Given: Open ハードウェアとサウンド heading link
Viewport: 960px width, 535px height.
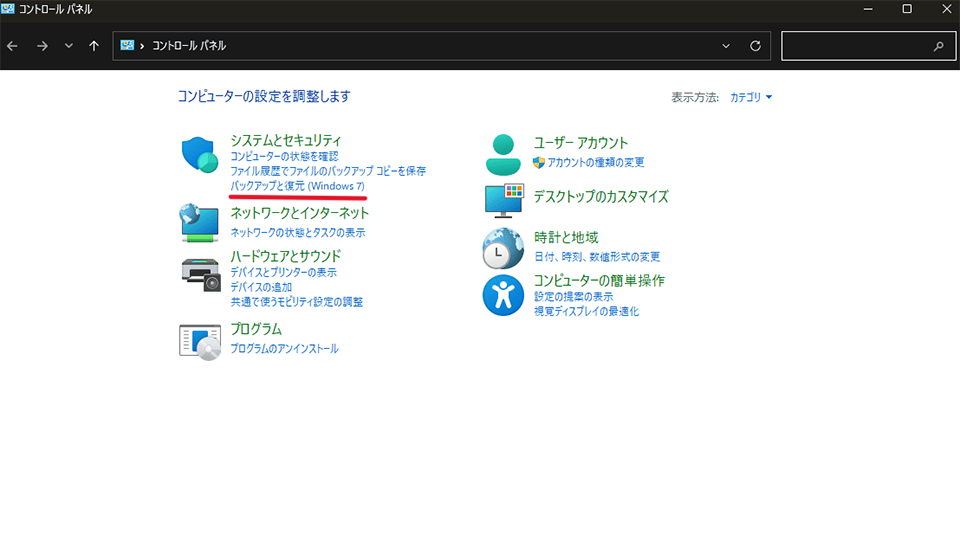Looking at the screenshot, I should pyautogui.click(x=286, y=256).
